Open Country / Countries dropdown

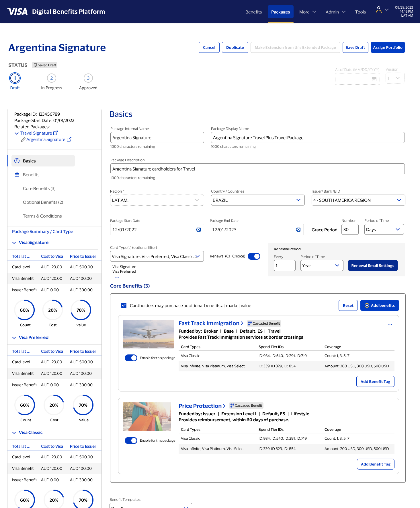258,200
